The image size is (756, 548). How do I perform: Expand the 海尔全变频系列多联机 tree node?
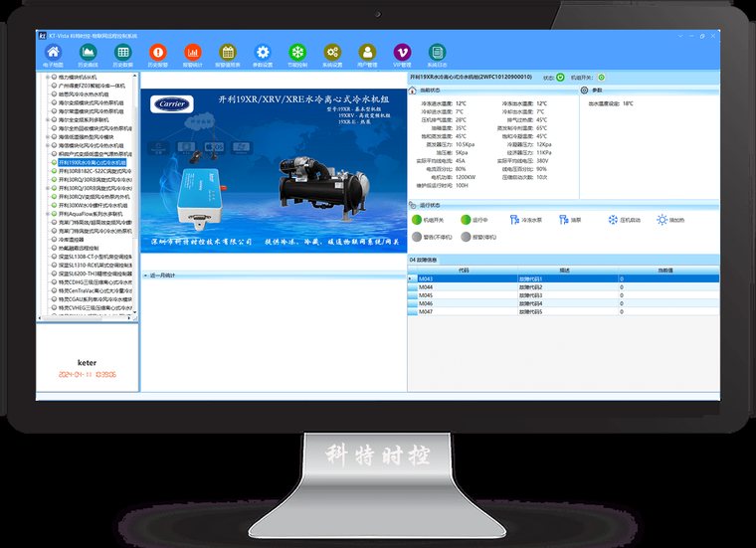pos(48,119)
